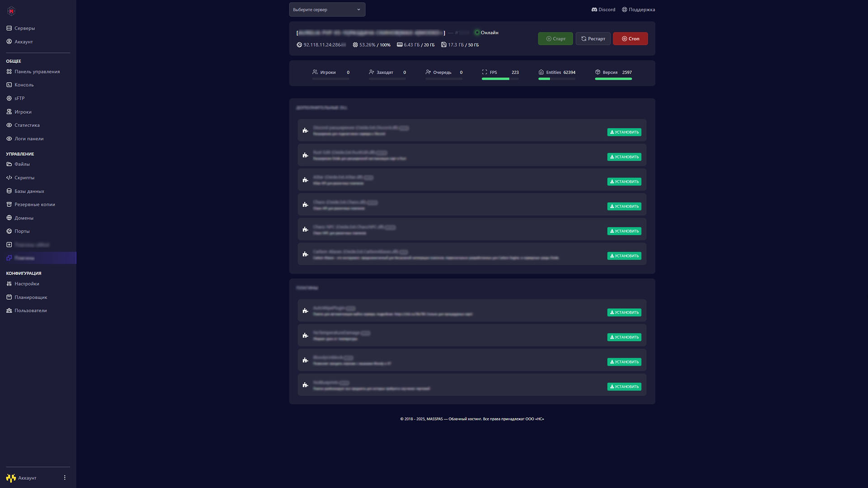Click the MASSPAS logo icon
Viewport: 868px width, 488px height.
pos(11,11)
